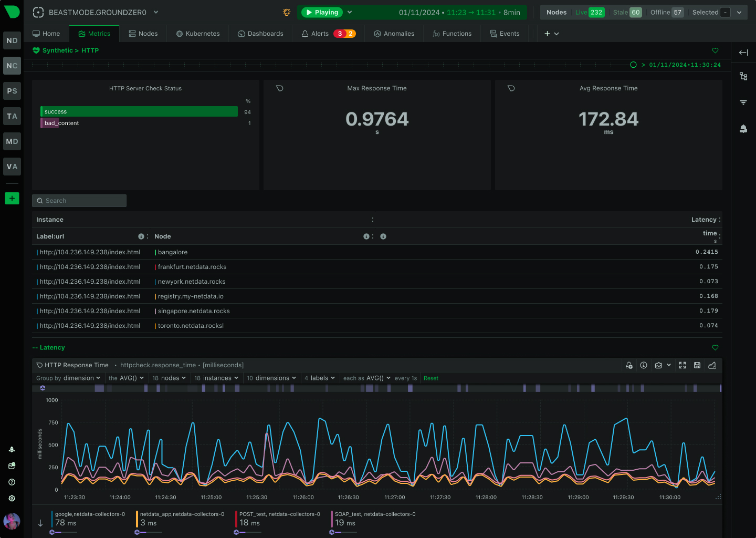Open the filter icon in right panel
Viewport: 756px width, 538px height.
(x=743, y=102)
